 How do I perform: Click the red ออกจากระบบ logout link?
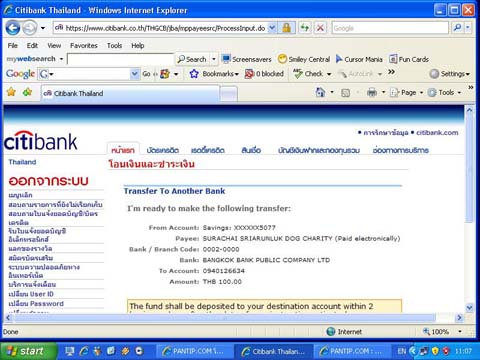[x=48, y=181]
